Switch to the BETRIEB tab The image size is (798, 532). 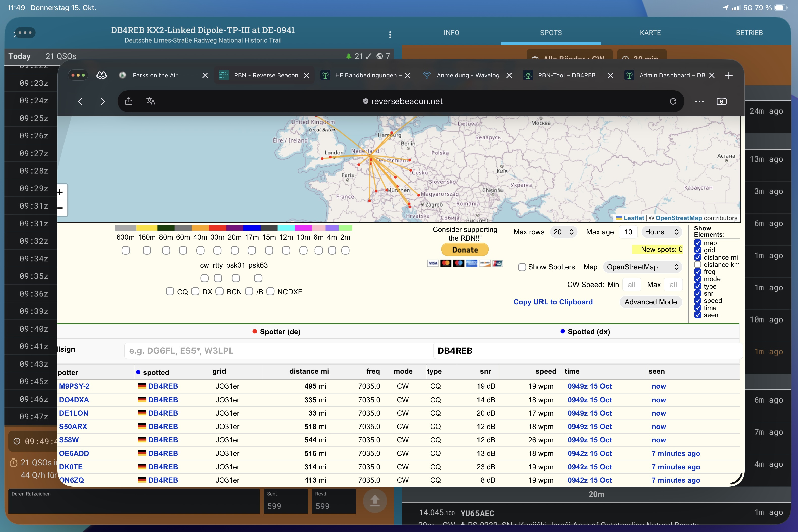(x=749, y=33)
